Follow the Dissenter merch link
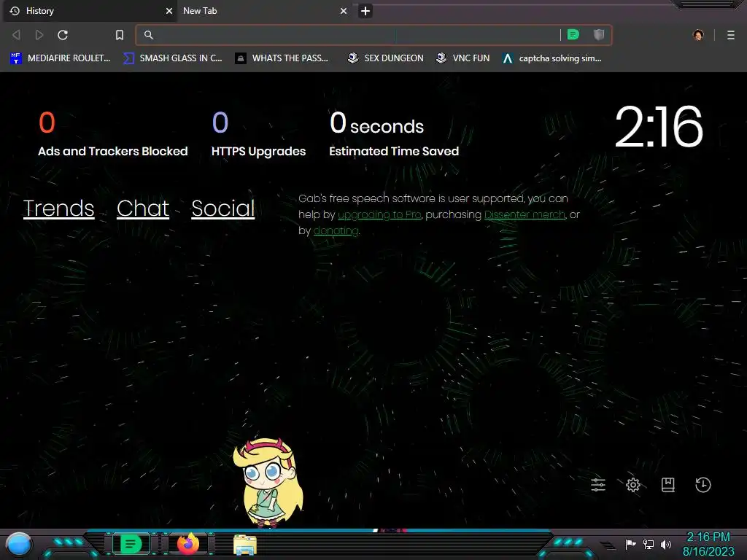The width and height of the screenshot is (747, 560). pyautogui.click(x=525, y=215)
